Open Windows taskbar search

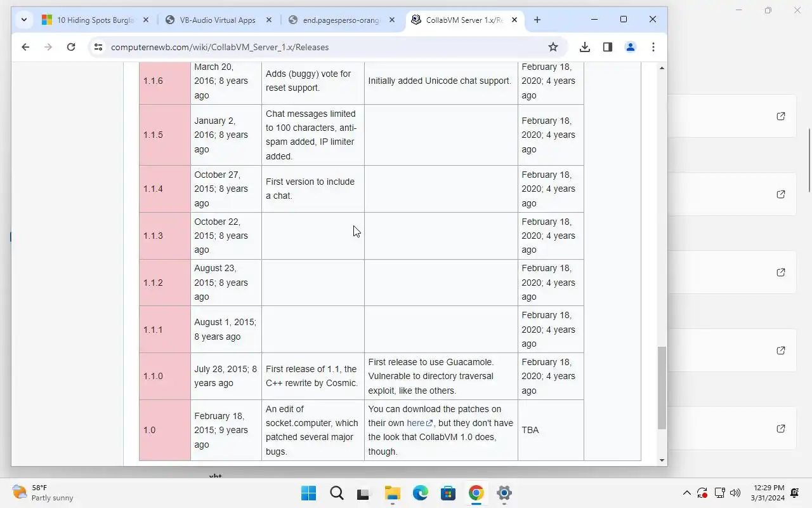(x=337, y=493)
